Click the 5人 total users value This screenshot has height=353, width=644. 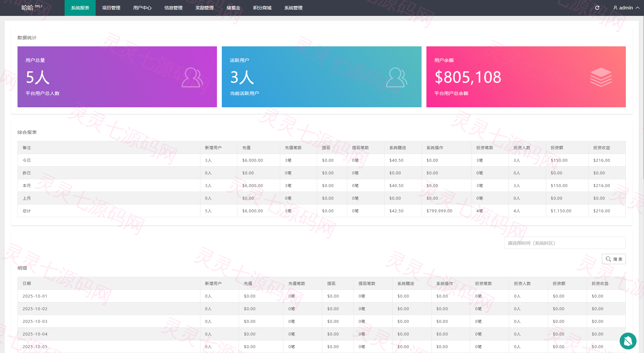38,77
